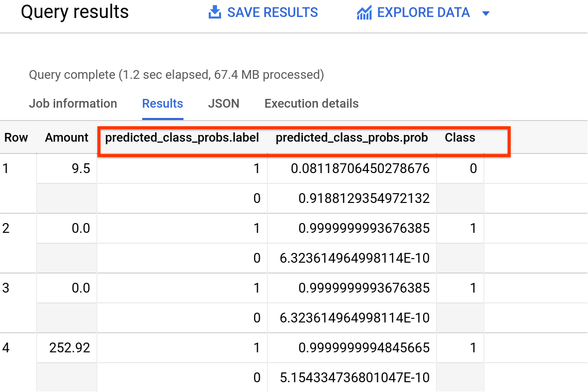Viewport: 588px width, 392px height.
Task: Click the Save Results download icon
Action: (x=214, y=13)
